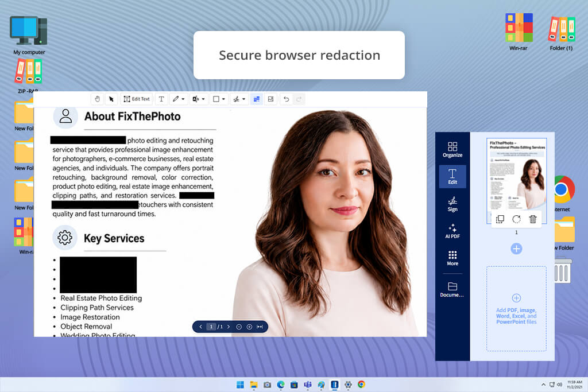This screenshot has height=392, width=588.
Task: Click the Key Services heading
Action: (114, 238)
